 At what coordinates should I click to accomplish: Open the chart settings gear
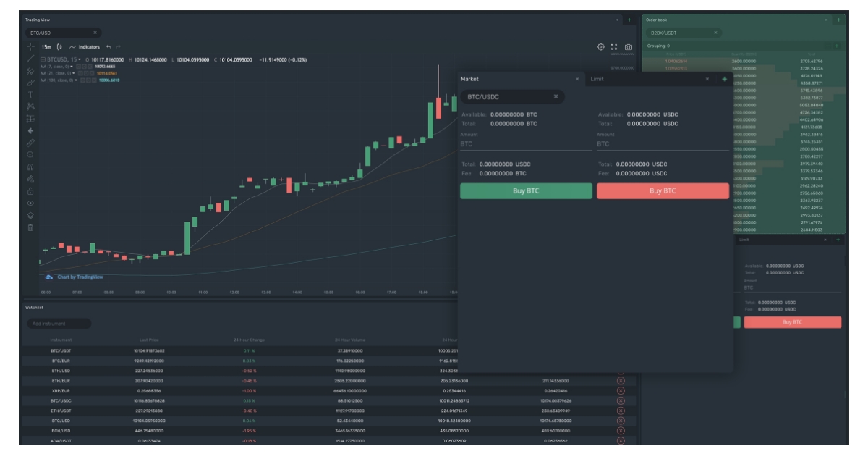pyautogui.click(x=601, y=47)
